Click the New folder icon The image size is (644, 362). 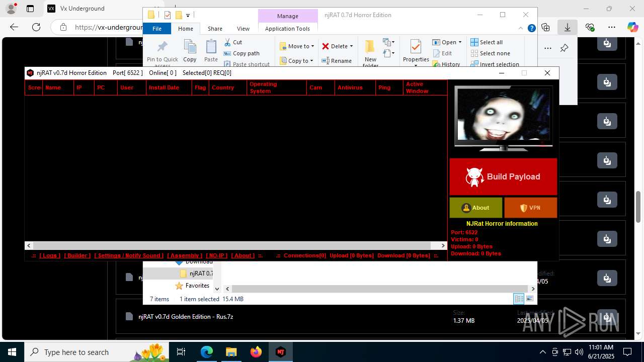[370, 47]
